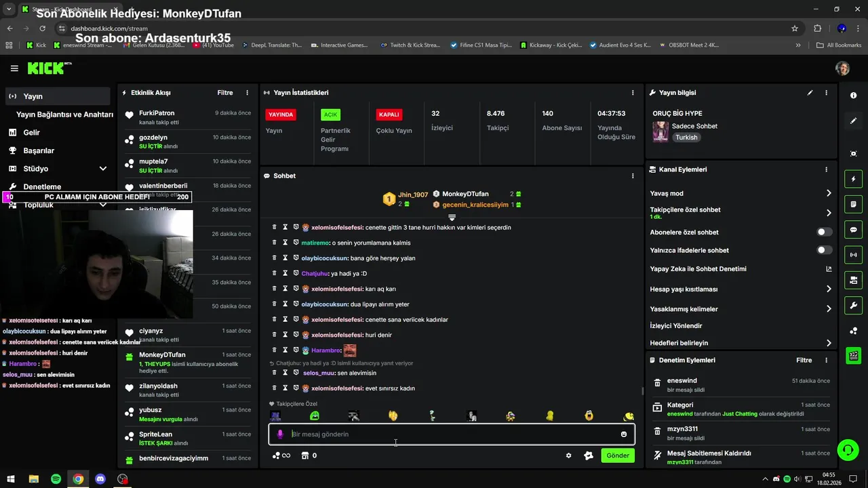868x488 pixels.
Task: Open File Explorer from the taskbar
Action: tap(33, 479)
